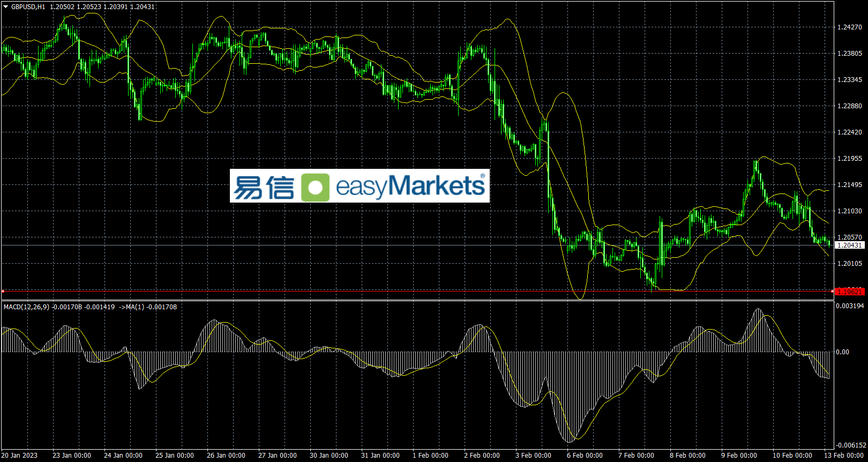Click the 20 Jan 2023 date label
This screenshot has width=868, height=462.
(x=19, y=456)
